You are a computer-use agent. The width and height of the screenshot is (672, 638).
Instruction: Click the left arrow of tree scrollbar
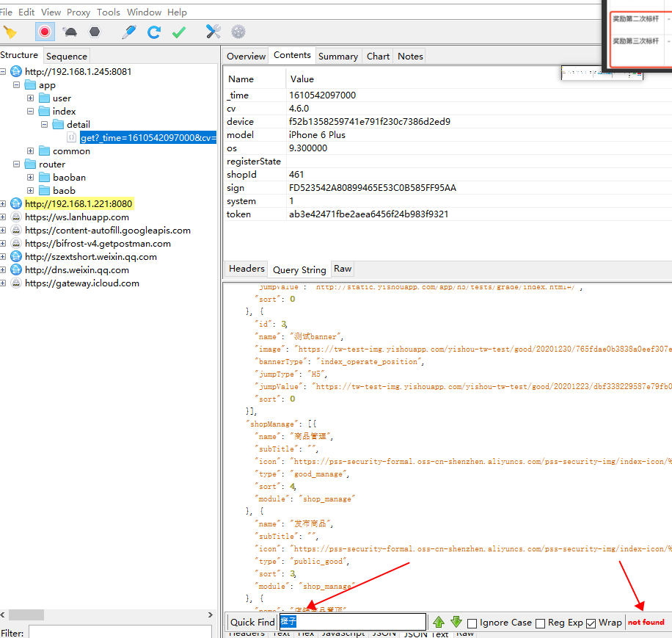pos(3,615)
